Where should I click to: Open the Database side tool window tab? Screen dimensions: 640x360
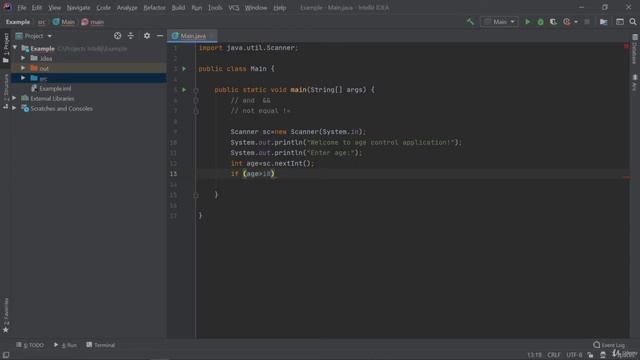click(x=634, y=49)
